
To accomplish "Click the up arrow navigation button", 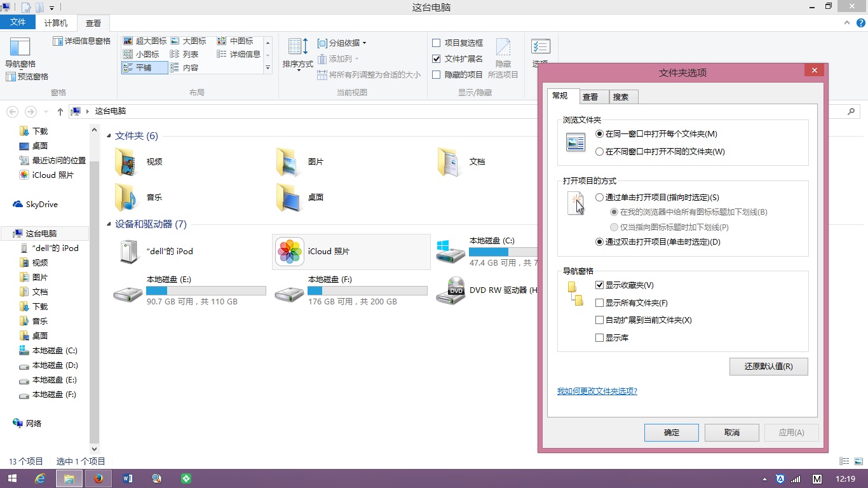I will point(60,111).
